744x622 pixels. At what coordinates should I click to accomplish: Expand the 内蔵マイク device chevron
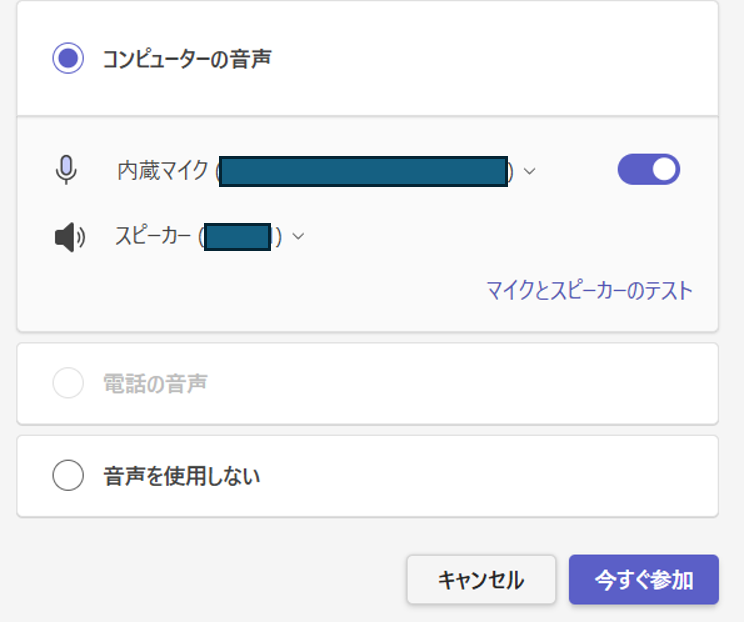tap(530, 171)
